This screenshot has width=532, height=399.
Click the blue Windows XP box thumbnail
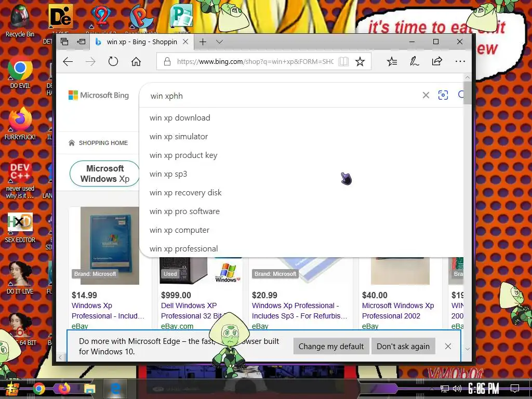point(110,246)
